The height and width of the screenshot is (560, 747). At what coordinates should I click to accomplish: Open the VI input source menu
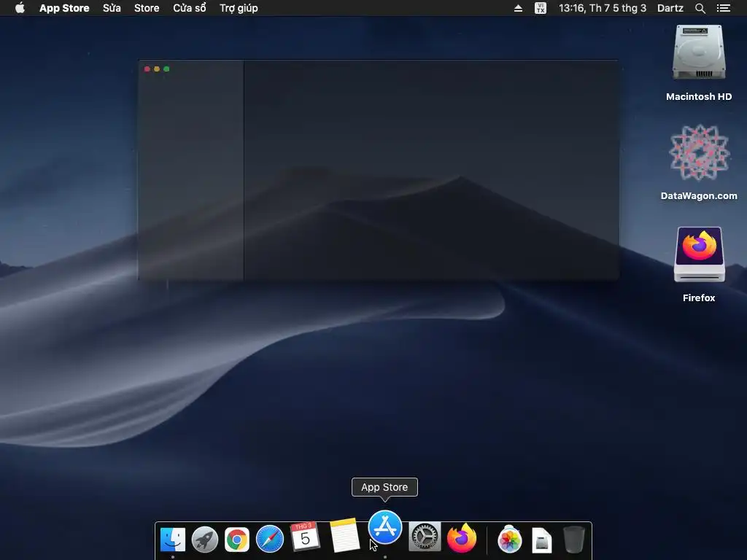(x=541, y=8)
